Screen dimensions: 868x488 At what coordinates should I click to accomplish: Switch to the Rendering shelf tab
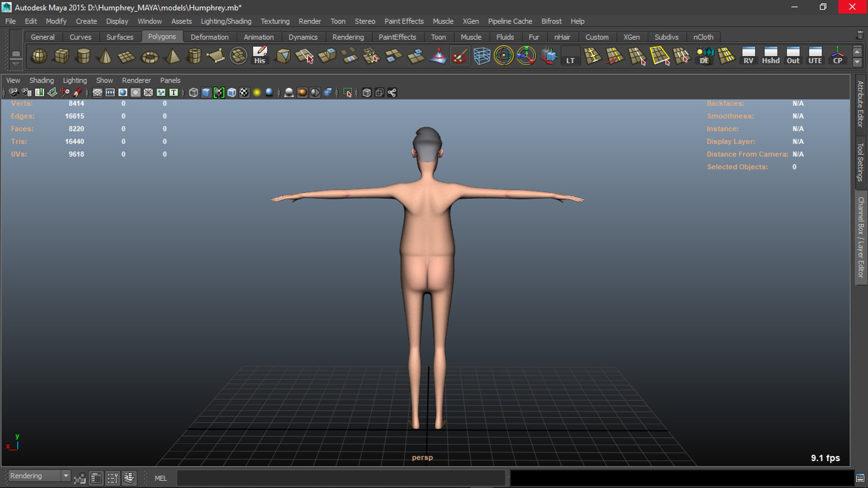click(348, 37)
